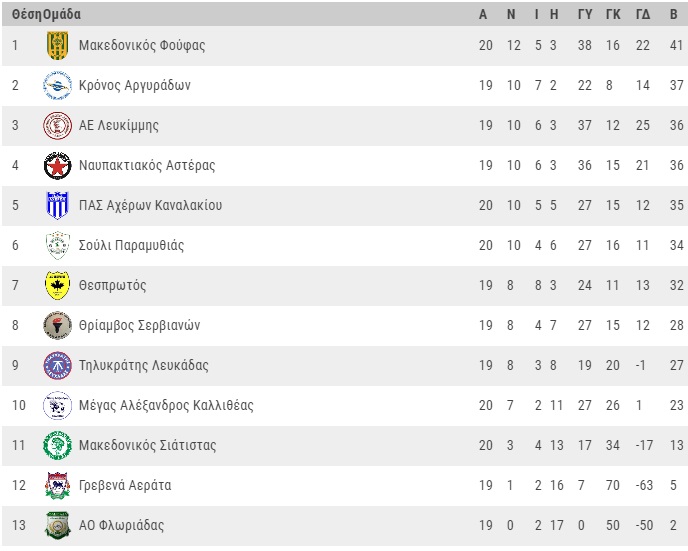The width and height of the screenshot is (688, 551).
Task: Click the ΠΑΣ Αχέρων blue striped crest
Action: (57, 205)
